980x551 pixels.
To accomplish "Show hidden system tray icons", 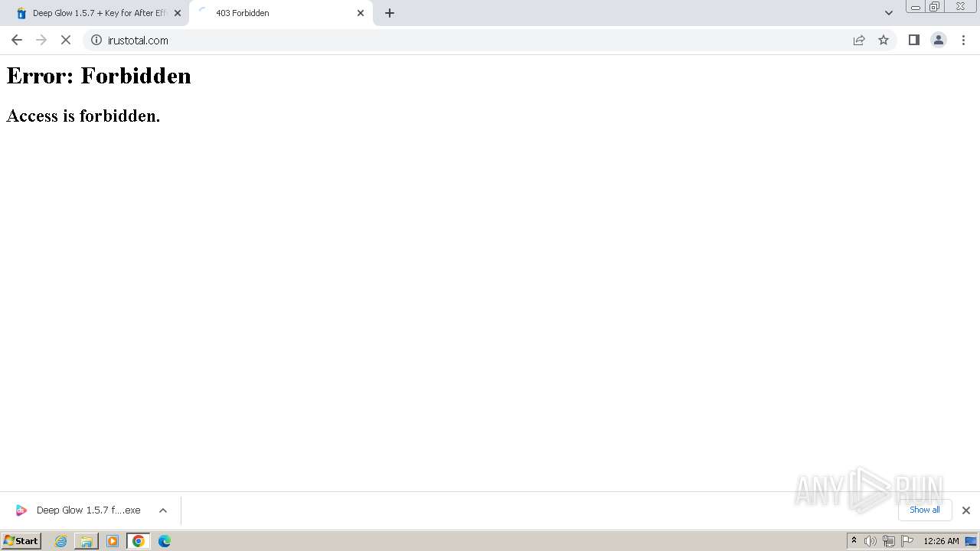I will click(x=854, y=541).
